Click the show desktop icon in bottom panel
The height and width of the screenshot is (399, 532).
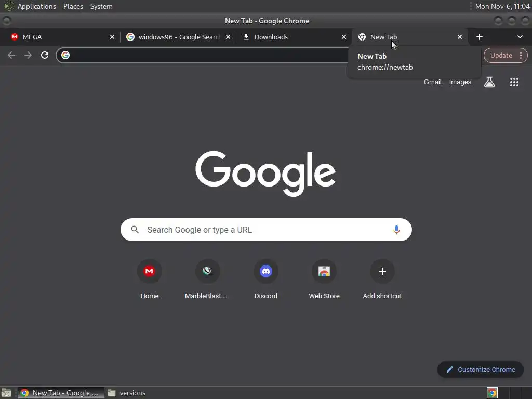click(6, 393)
